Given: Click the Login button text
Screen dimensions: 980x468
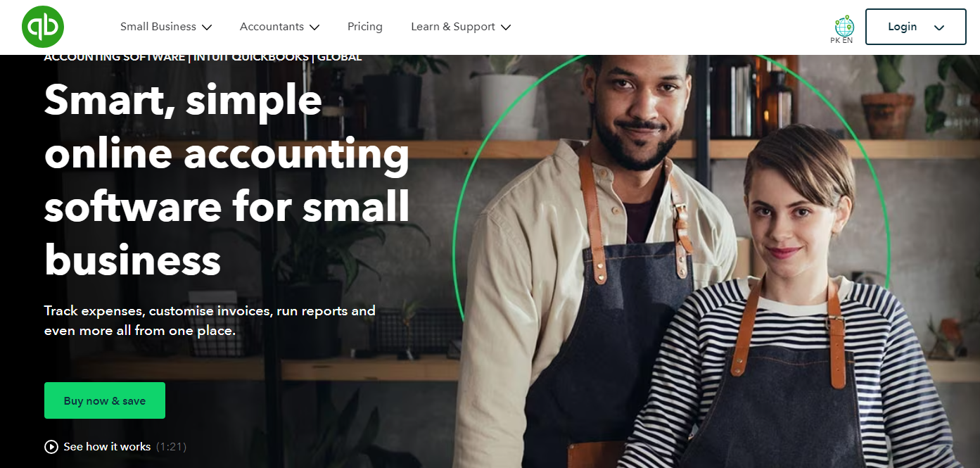Looking at the screenshot, I should click(902, 27).
